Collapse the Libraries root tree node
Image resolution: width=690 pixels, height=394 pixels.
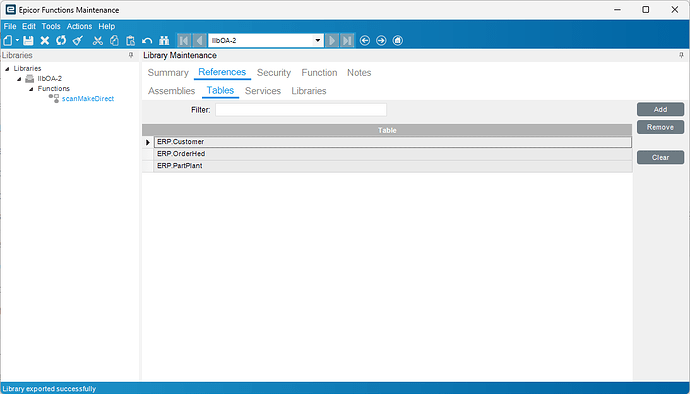pos(7,69)
